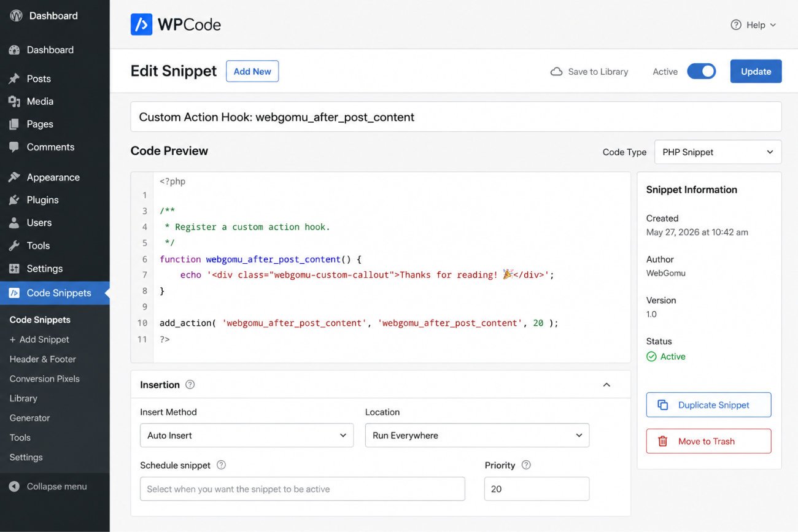798x532 pixels.
Task: Click the Settings sliders icon
Action: [x=14, y=269]
